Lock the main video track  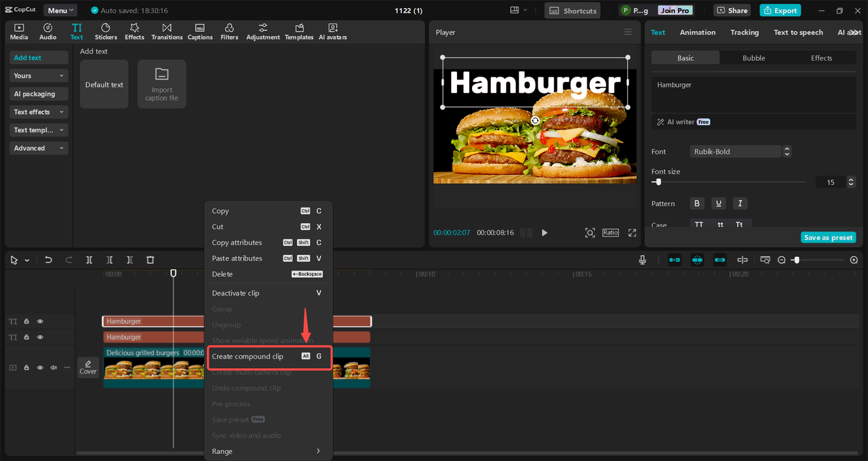tap(26, 367)
